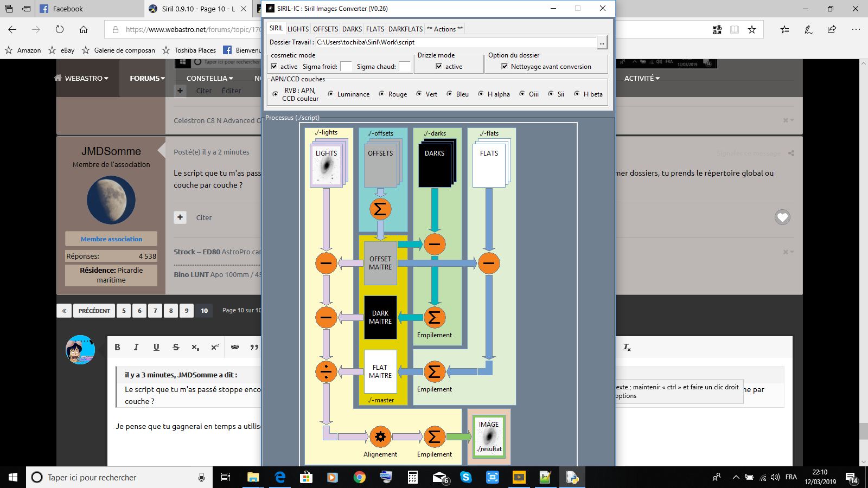This screenshot has width=868, height=488.
Task: Click the Alignement gear icon
Action: [x=380, y=436]
